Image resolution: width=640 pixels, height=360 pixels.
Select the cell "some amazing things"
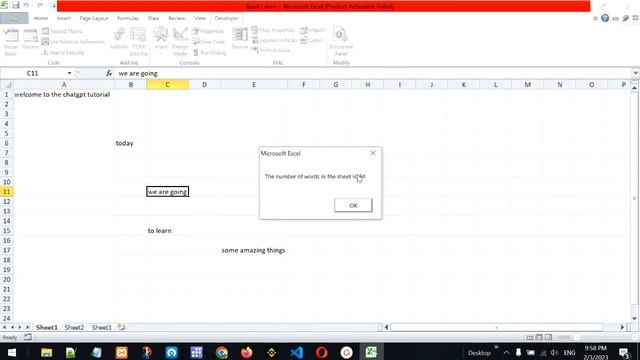[x=254, y=250]
